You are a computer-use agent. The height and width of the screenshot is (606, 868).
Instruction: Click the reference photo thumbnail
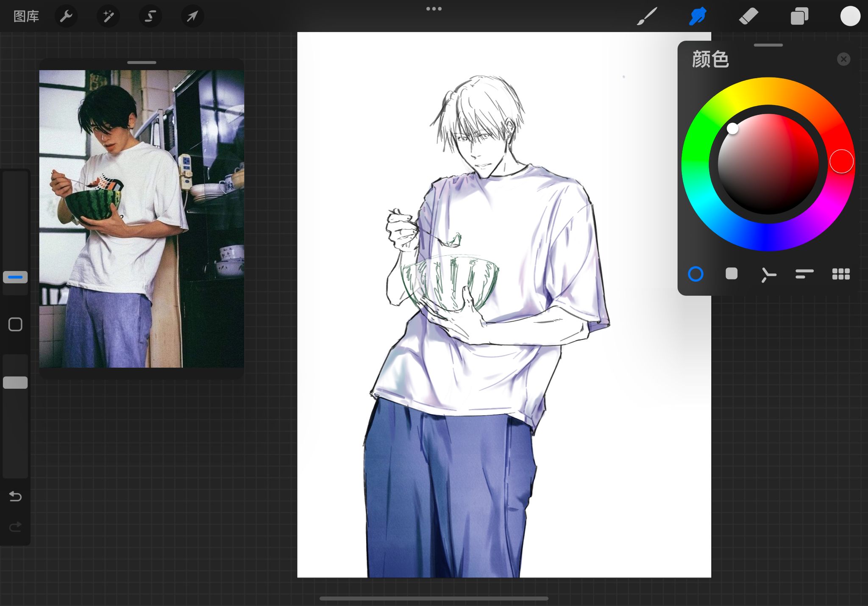pos(142,219)
